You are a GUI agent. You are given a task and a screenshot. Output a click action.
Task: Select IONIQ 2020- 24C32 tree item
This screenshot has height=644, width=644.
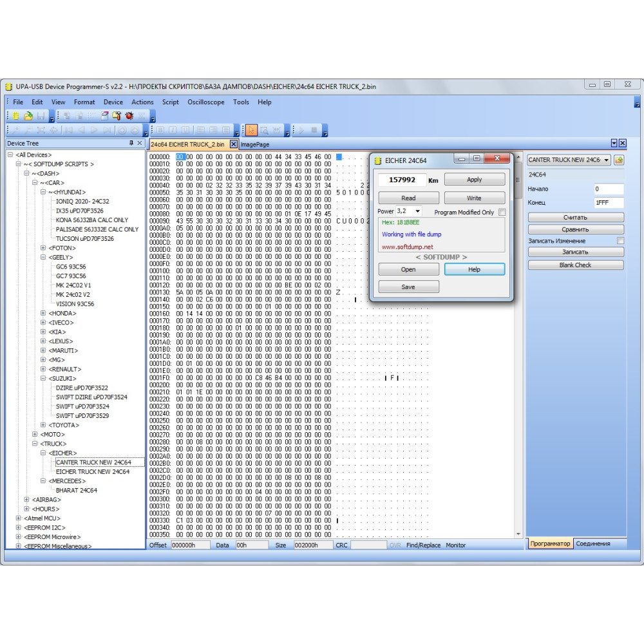coord(82,201)
